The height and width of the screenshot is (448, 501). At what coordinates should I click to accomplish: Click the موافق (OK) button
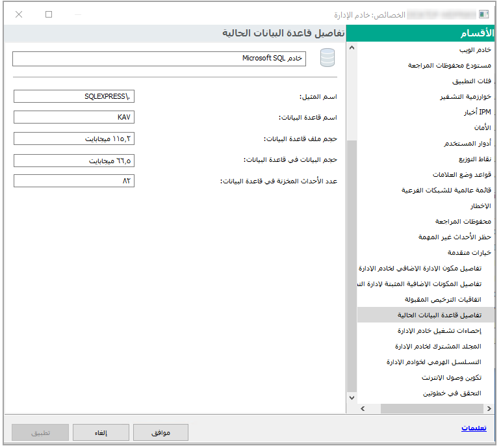point(161,432)
